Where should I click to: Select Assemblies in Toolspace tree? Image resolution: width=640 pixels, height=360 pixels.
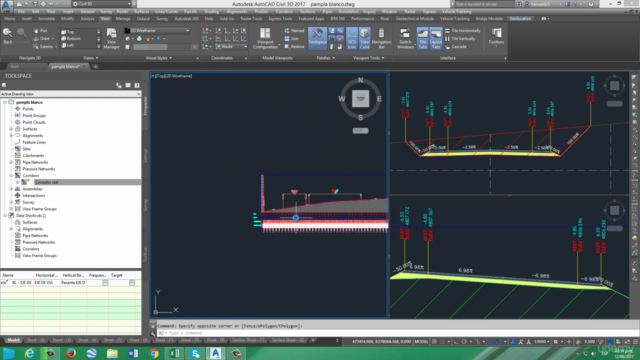coord(33,189)
